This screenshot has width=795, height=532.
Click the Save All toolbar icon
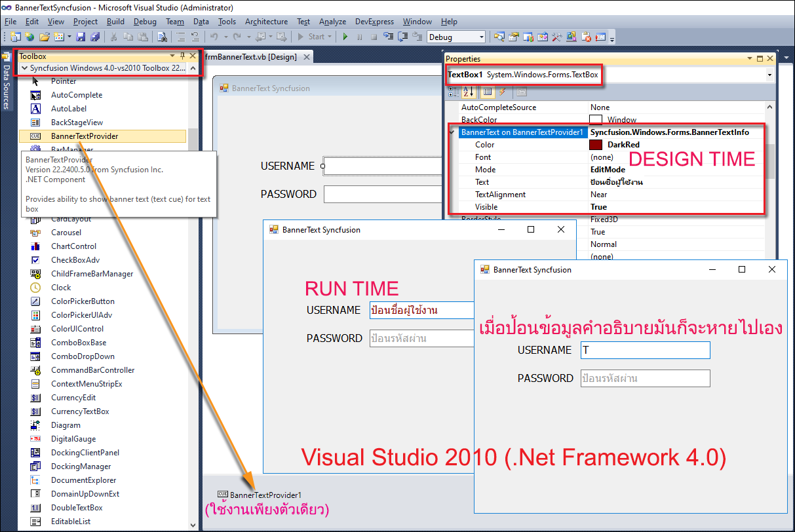click(95, 37)
